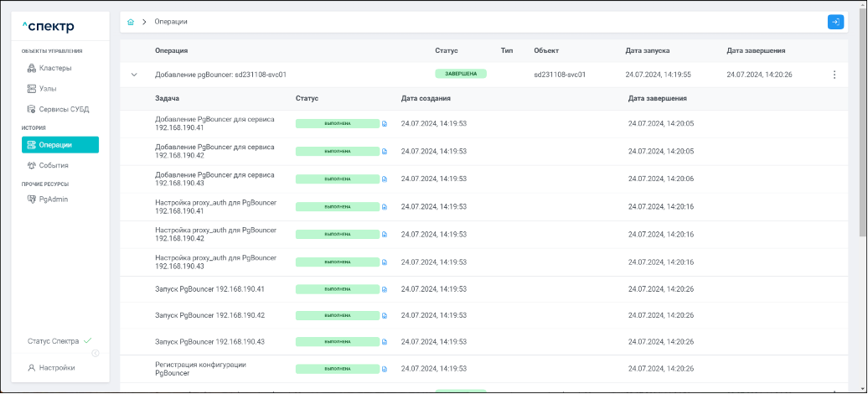Viewport: 868px width, 394px height.
Task: Open Настройки at sidebar bottom
Action: click(57, 367)
